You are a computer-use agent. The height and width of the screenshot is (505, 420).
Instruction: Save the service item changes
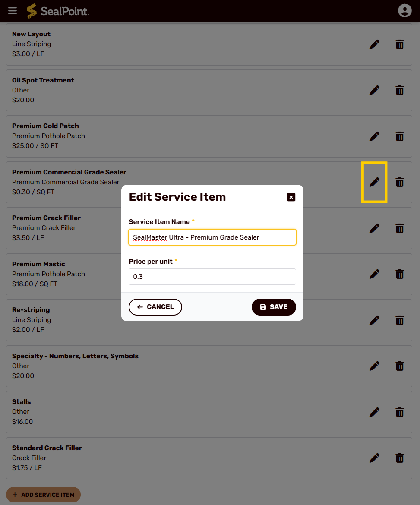coord(274,307)
